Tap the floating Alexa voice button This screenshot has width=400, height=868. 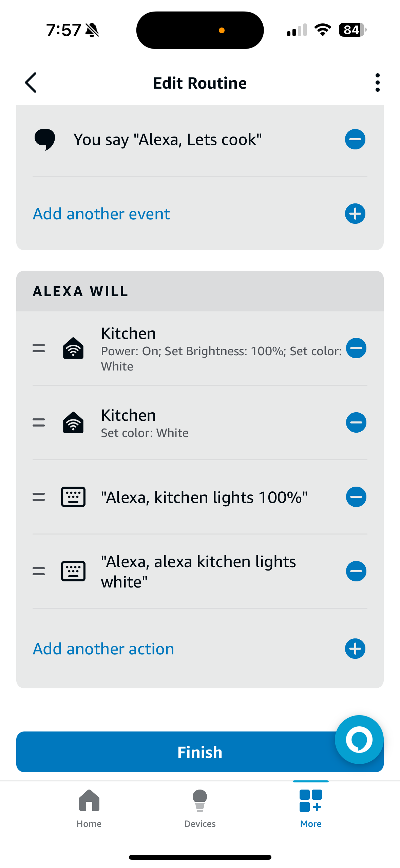click(359, 739)
